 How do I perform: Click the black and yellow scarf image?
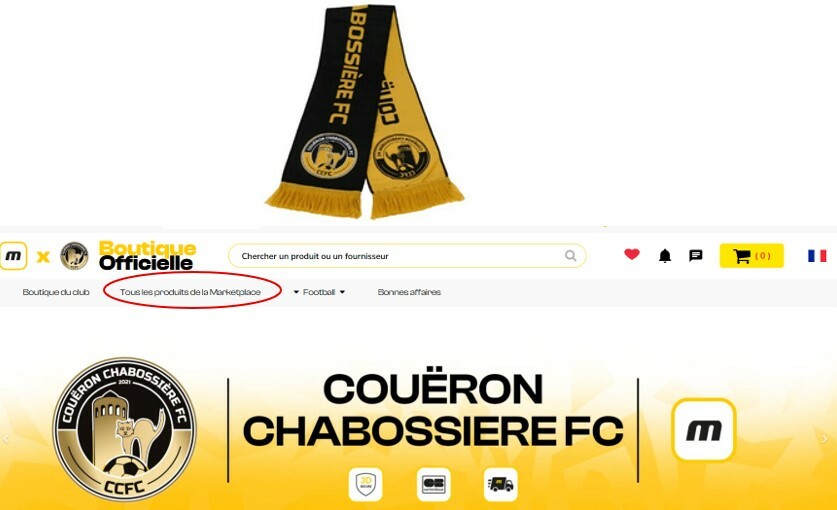tap(365, 111)
